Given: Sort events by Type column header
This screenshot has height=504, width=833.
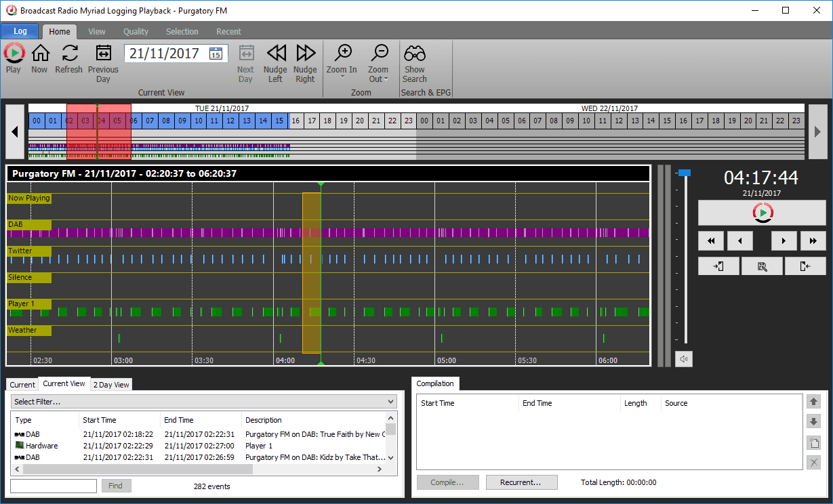Looking at the screenshot, I should [45, 420].
